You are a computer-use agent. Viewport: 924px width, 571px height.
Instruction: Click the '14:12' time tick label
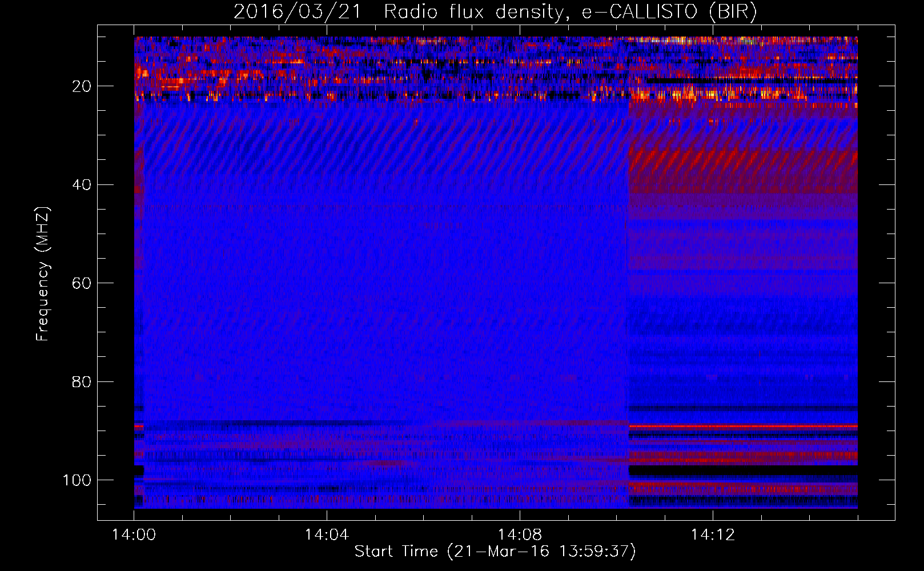click(x=713, y=535)
